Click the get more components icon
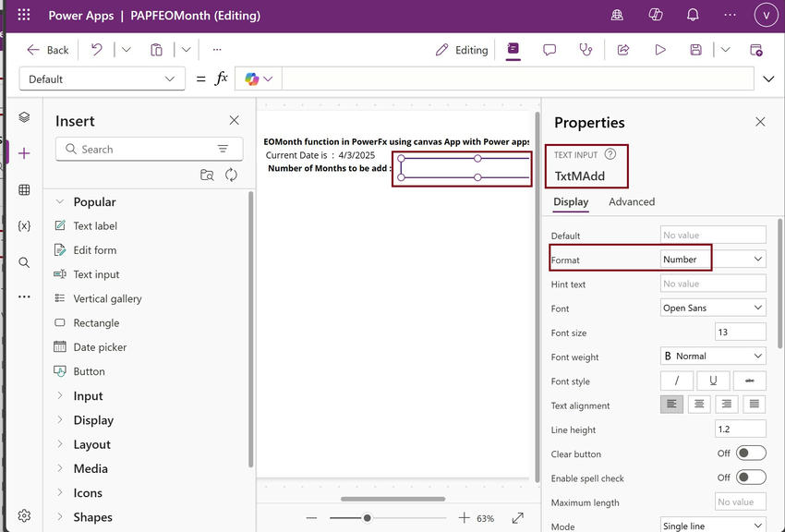This screenshot has width=785, height=532. pos(207,175)
